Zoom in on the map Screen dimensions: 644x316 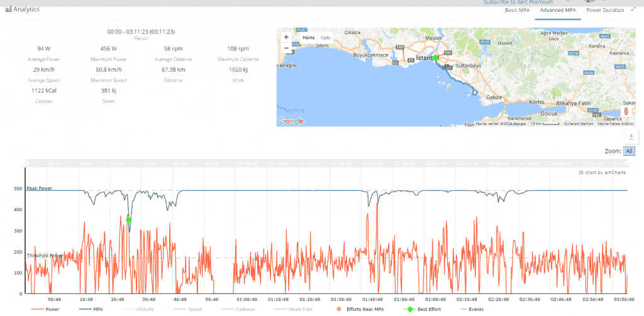click(286, 37)
